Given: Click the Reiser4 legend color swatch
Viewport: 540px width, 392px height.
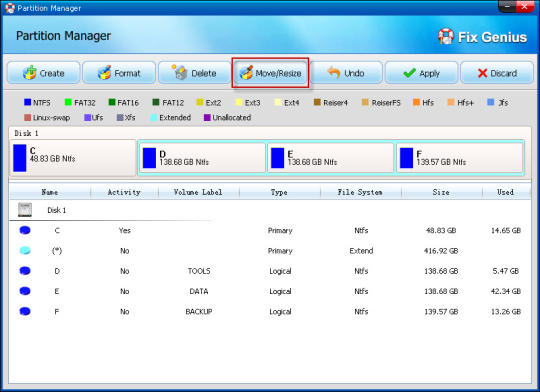Looking at the screenshot, I should coord(317,102).
